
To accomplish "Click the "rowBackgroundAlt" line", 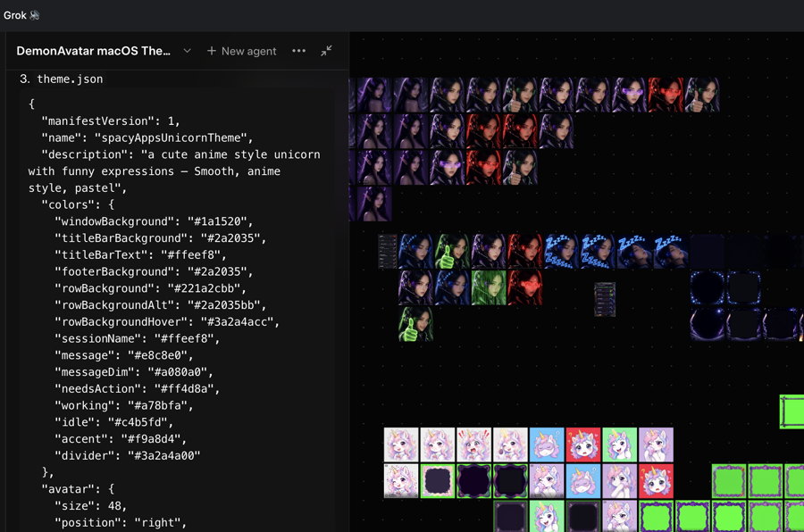I will [x=160, y=305].
